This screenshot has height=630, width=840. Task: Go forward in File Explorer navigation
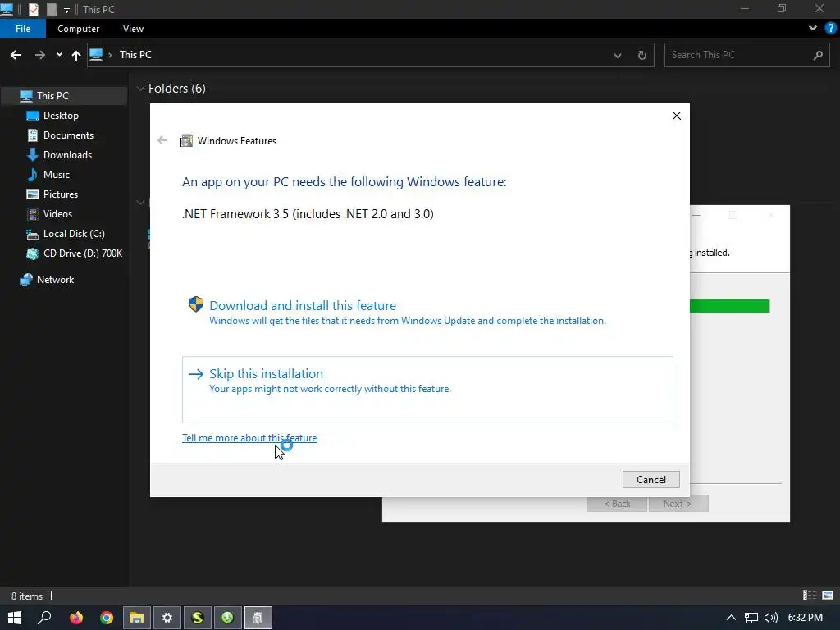[x=39, y=55]
